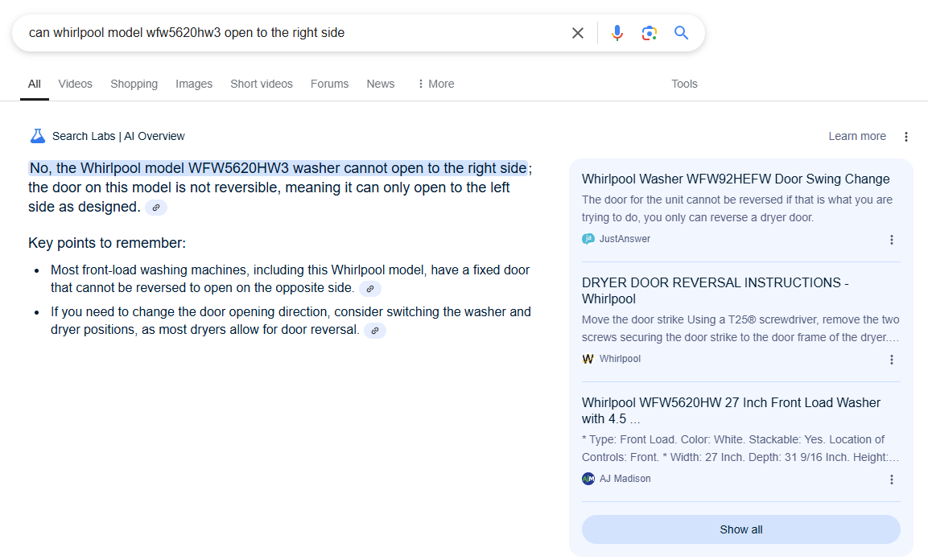This screenshot has height=560, width=928.
Task: Click the source link icon after 'opposite side'
Action: (370, 289)
